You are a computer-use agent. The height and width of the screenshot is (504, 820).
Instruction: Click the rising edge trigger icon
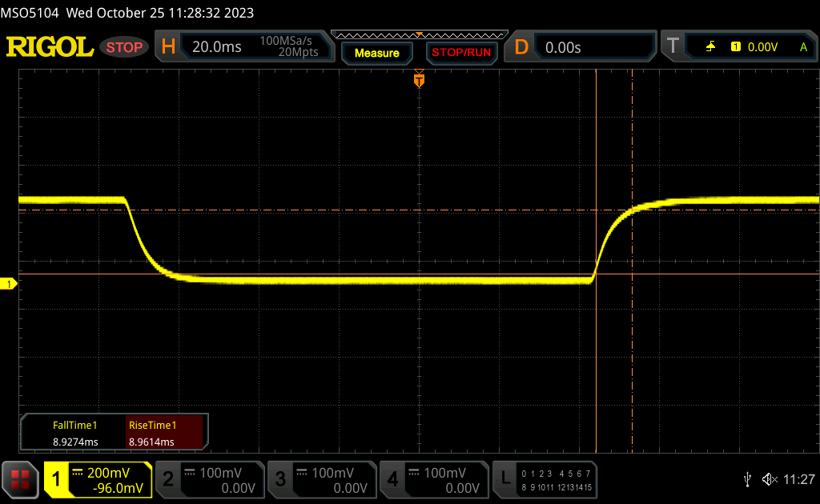coord(710,47)
